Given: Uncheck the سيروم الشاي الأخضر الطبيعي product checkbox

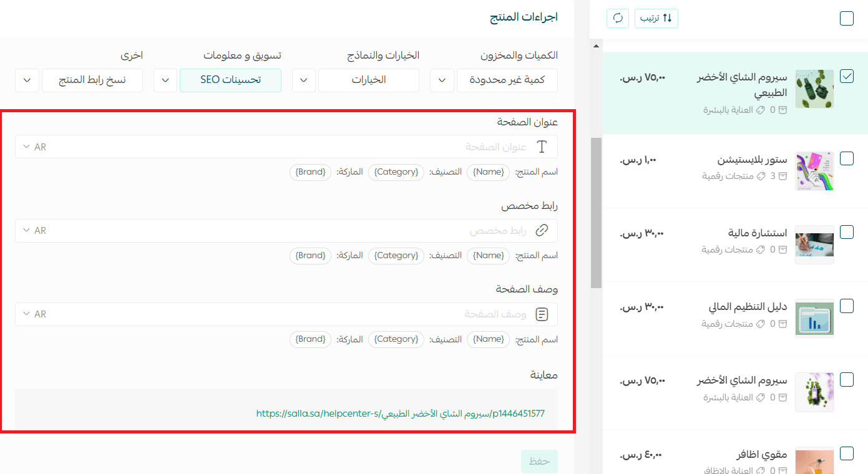Looking at the screenshot, I should (x=846, y=76).
